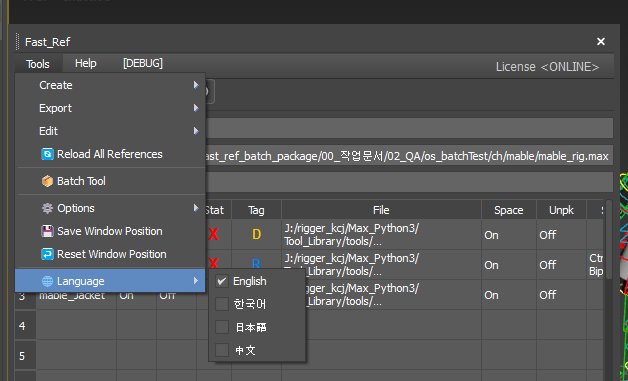This screenshot has height=381, width=628.
Task: Click the Reset Window Position arrow icon
Action: coord(47,254)
